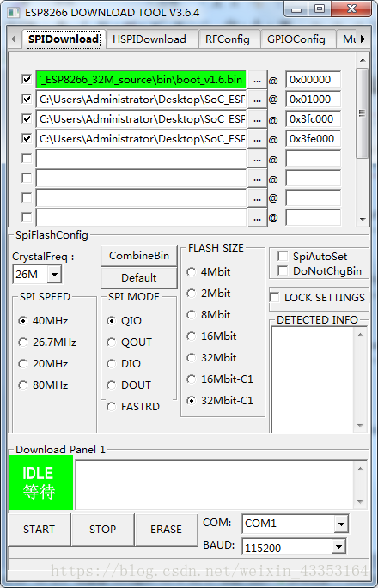Click the CombineBin button
This screenshot has width=378, height=588.
coord(139,256)
